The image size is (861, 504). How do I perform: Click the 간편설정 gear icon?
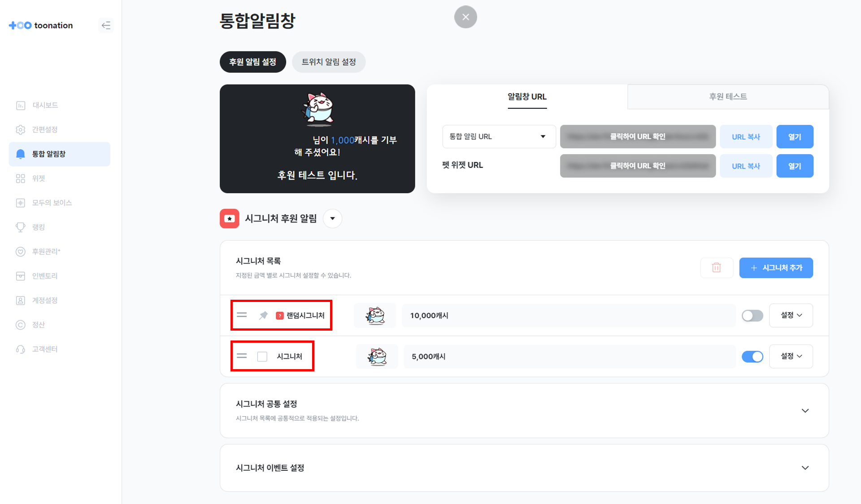click(21, 129)
